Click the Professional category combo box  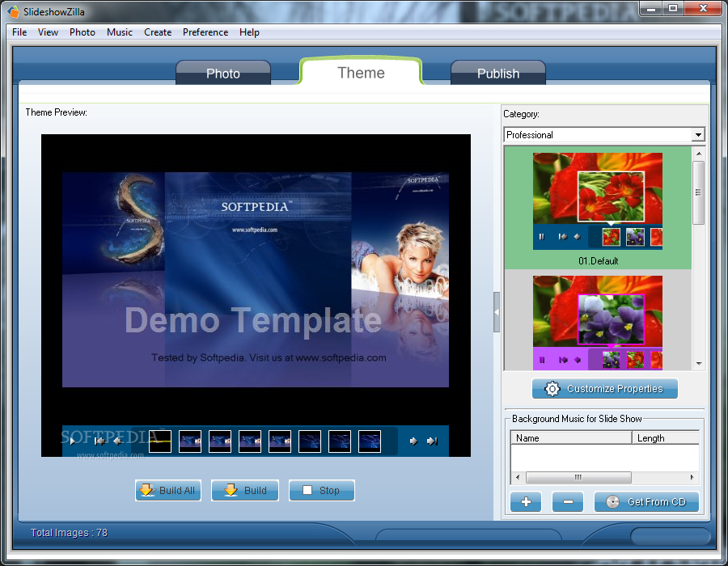click(x=604, y=135)
